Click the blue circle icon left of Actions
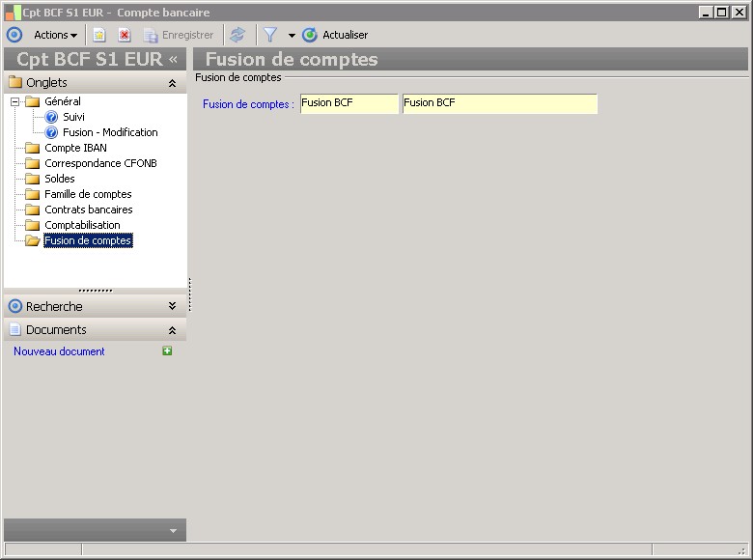 (x=14, y=35)
